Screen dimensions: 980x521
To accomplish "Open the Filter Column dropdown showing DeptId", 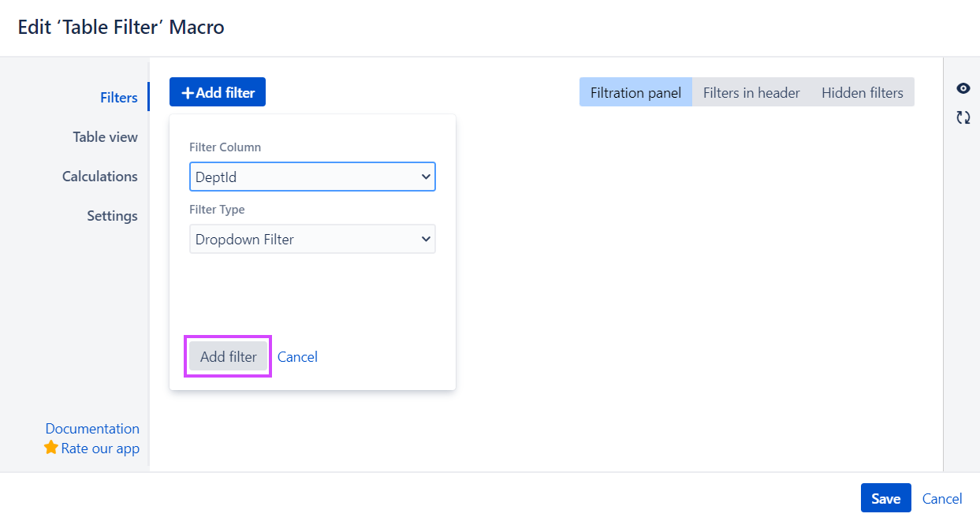I will 312,177.
